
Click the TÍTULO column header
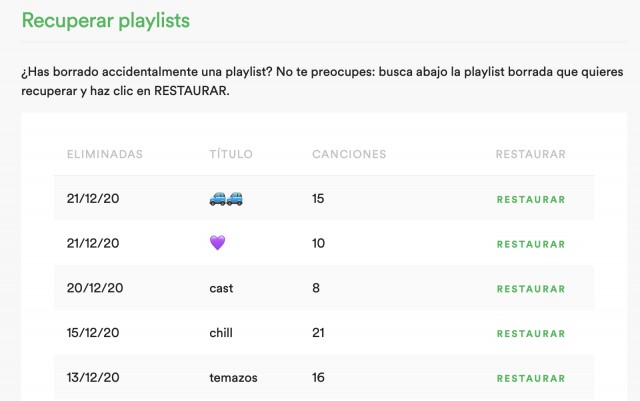click(231, 154)
